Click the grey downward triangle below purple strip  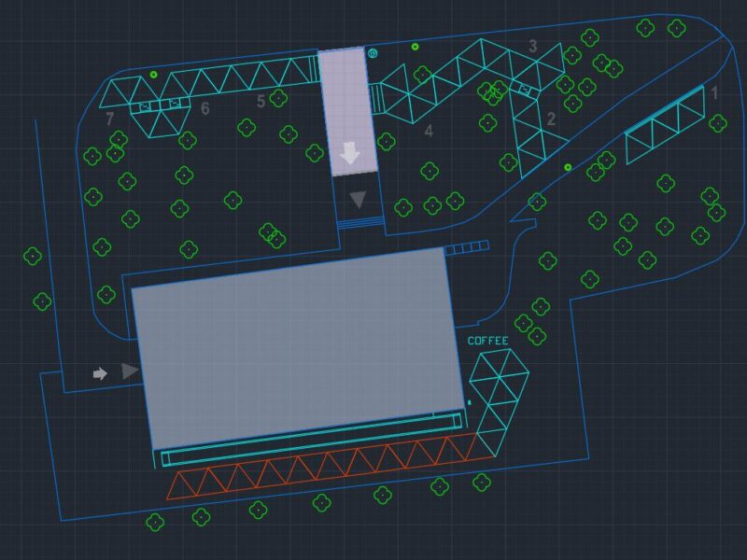[358, 200]
